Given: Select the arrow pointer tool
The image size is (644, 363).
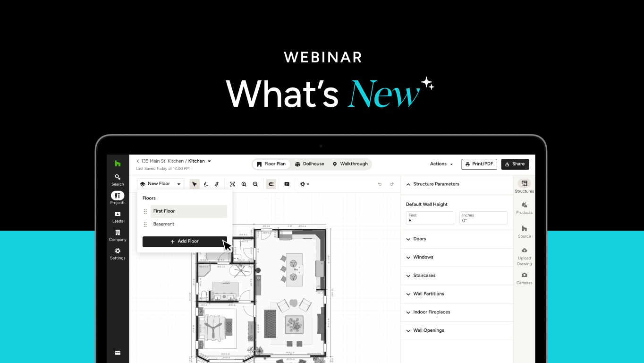Looking at the screenshot, I should (195, 184).
